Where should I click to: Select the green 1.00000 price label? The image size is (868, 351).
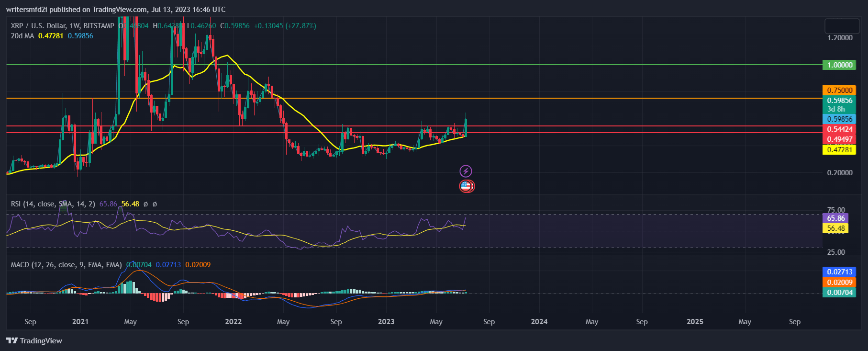839,65
